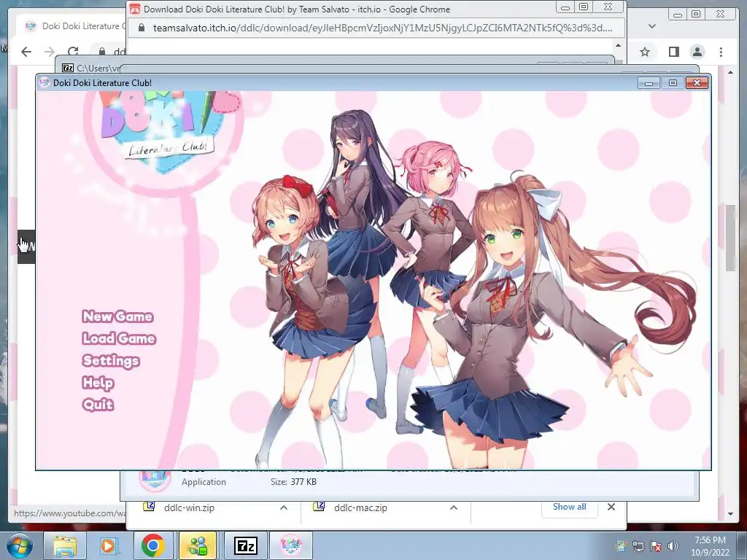Screen dimensions: 747x560
Task: Click Show all downloads button
Action: coord(569,507)
